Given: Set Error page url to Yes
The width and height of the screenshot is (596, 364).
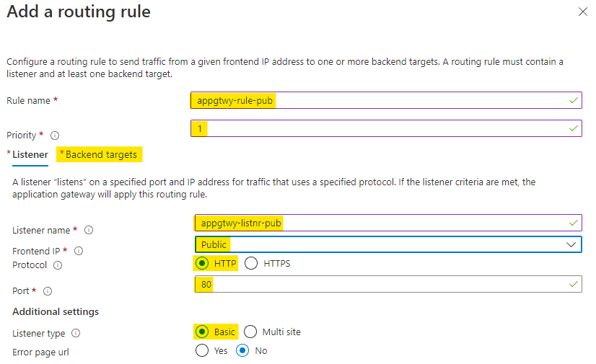Looking at the screenshot, I should (201, 351).
